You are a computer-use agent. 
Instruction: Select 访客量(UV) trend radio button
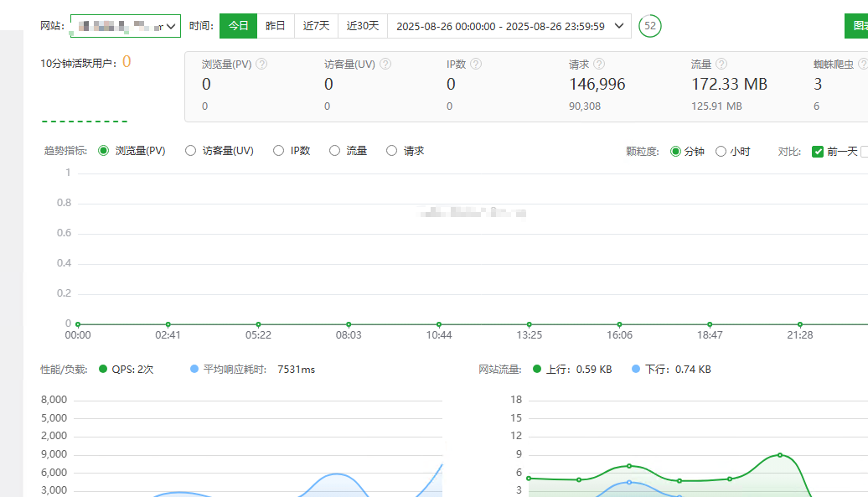coord(190,151)
